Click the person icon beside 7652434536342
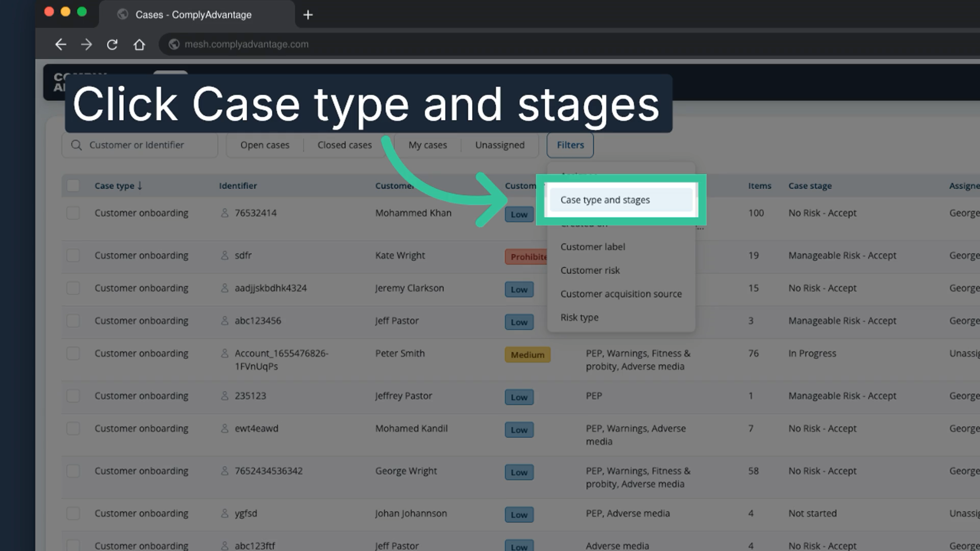The image size is (980, 551). 225,470
